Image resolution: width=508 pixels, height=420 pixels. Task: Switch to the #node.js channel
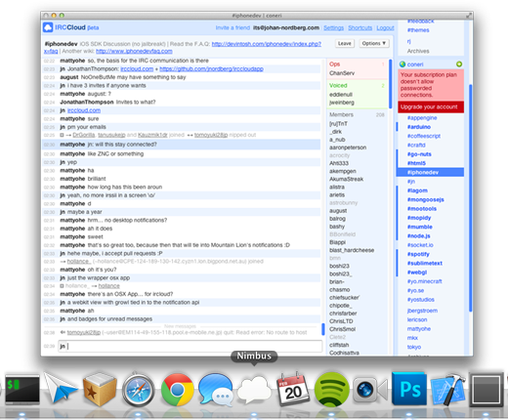tap(418, 236)
